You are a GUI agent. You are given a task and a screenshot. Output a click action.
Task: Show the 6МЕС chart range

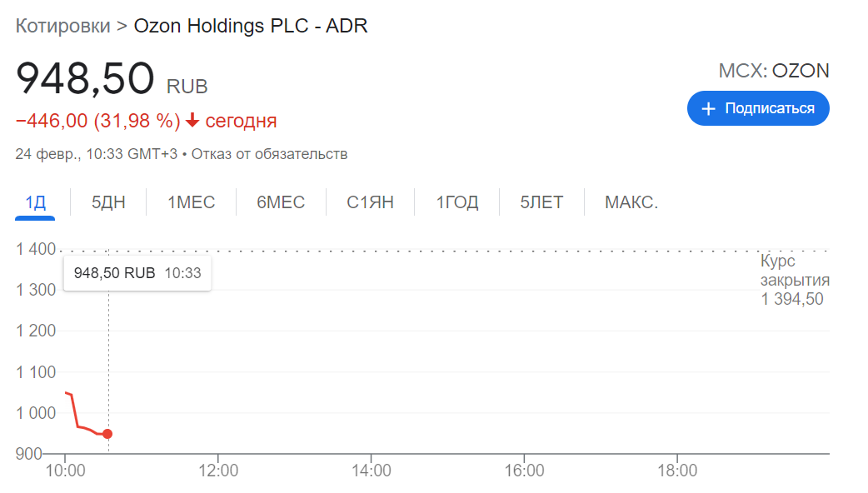coord(281,202)
